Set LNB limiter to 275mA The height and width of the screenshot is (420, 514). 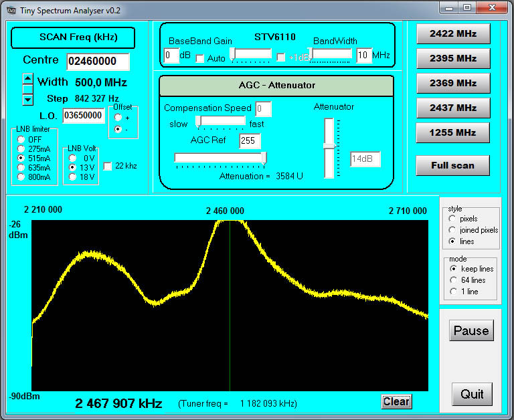pyautogui.click(x=21, y=148)
